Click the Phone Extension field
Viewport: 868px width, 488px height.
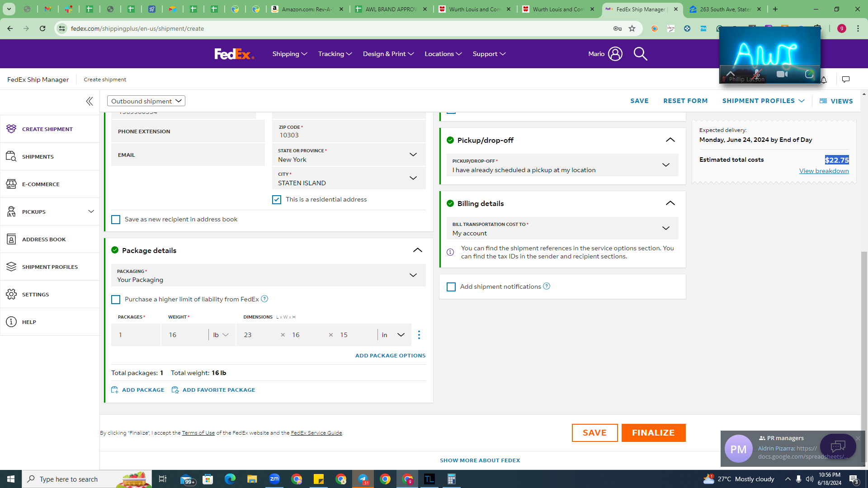click(188, 131)
